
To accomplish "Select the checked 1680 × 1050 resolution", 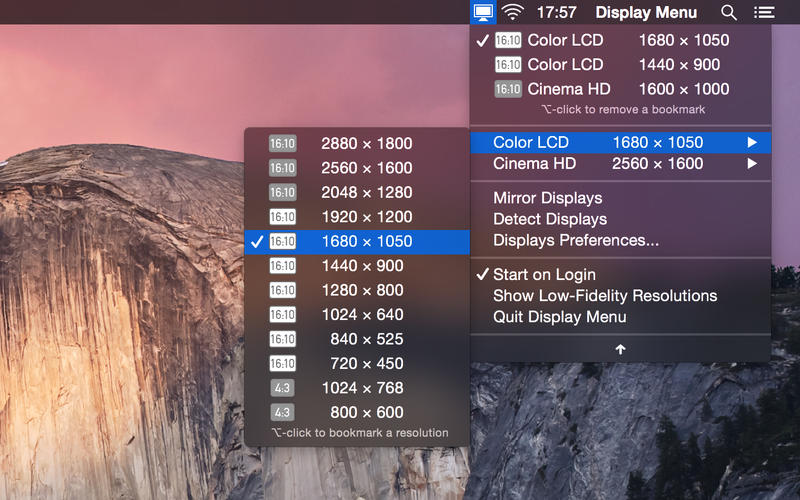I will pos(366,241).
